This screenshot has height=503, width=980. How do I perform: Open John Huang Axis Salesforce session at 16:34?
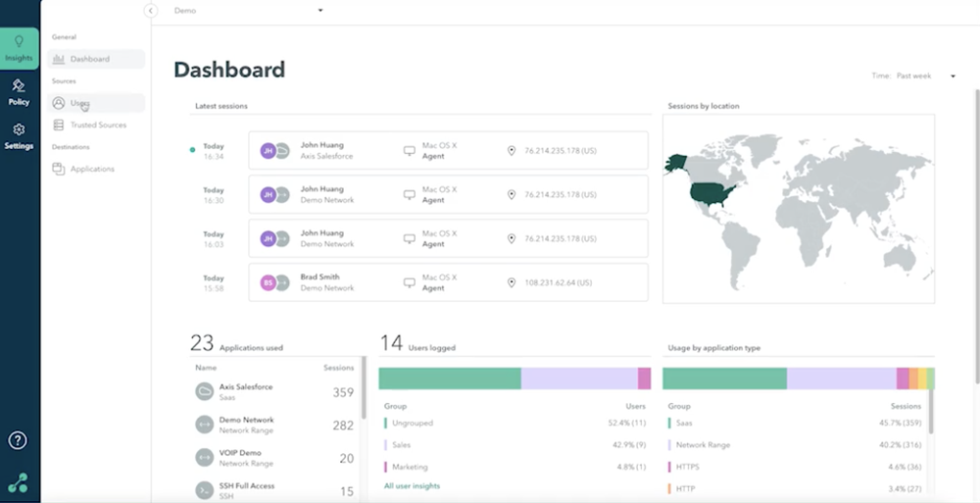pyautogui.click(x=448, y=151)
